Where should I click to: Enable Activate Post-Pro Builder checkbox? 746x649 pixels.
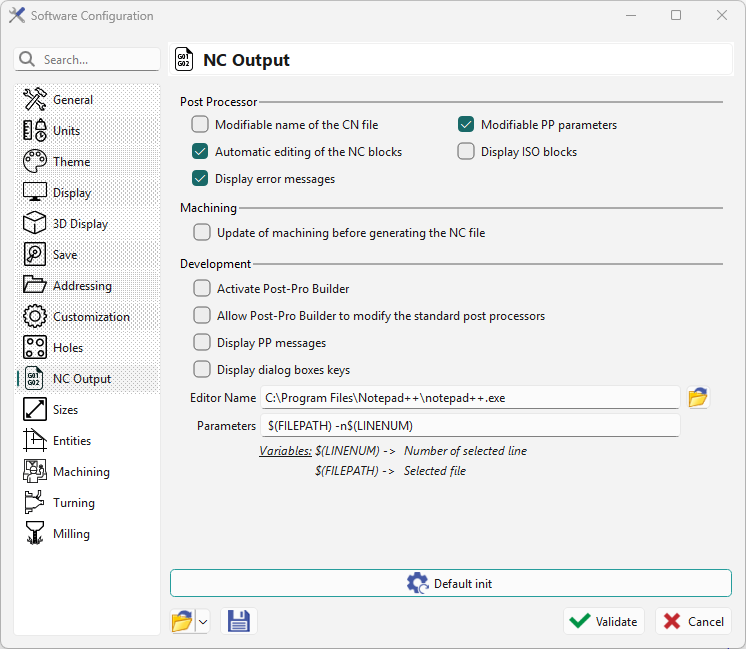click(x=202, y=289)
